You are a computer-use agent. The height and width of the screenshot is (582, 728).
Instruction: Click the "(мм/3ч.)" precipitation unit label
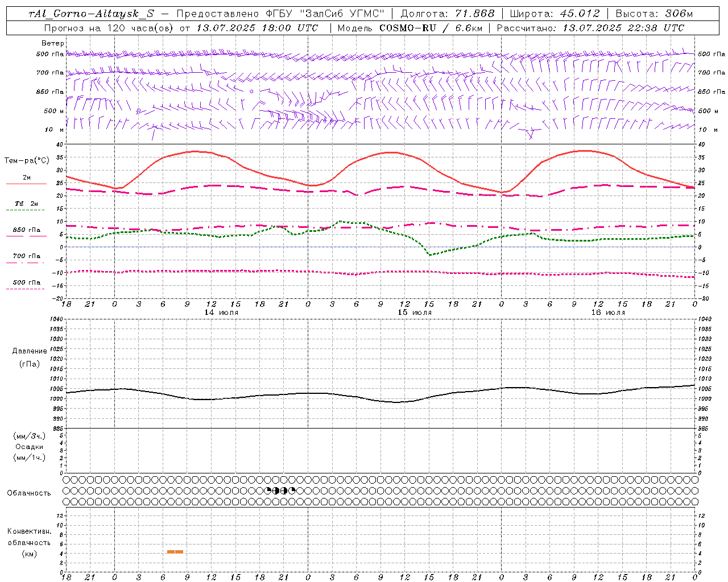pyautogui.click(x=30, y=436)
